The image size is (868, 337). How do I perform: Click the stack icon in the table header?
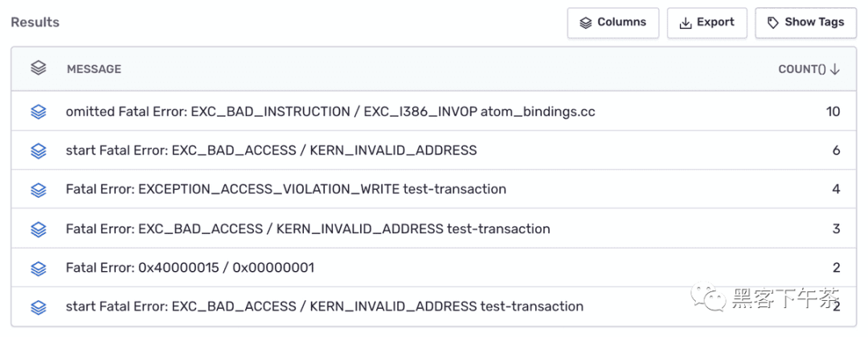39,68
